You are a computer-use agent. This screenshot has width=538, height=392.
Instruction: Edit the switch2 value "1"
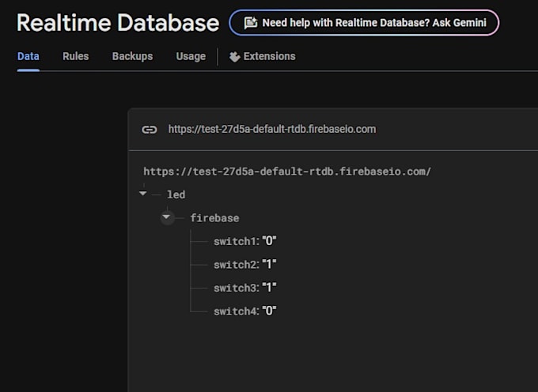[269, 265]
